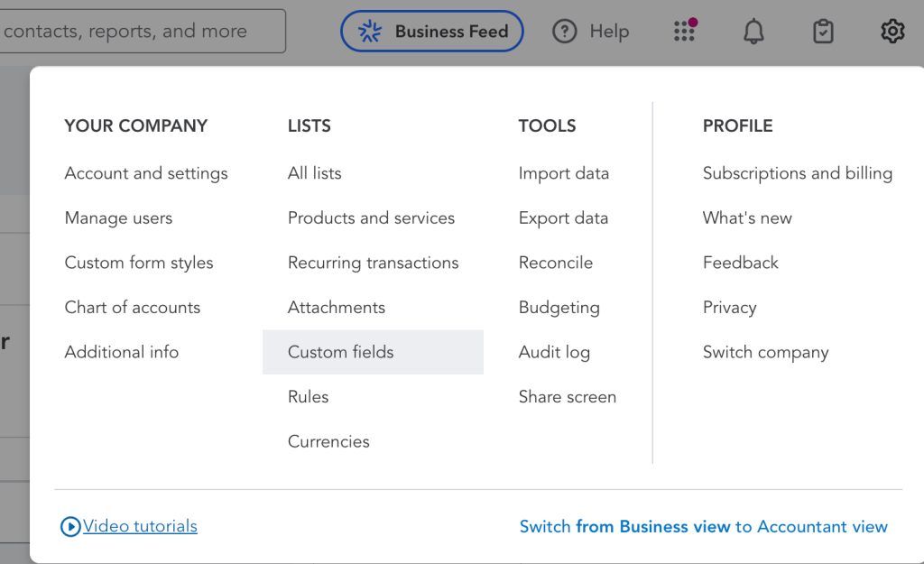
Task: Open the apps grid icon
Action: [x=685, y=32]
